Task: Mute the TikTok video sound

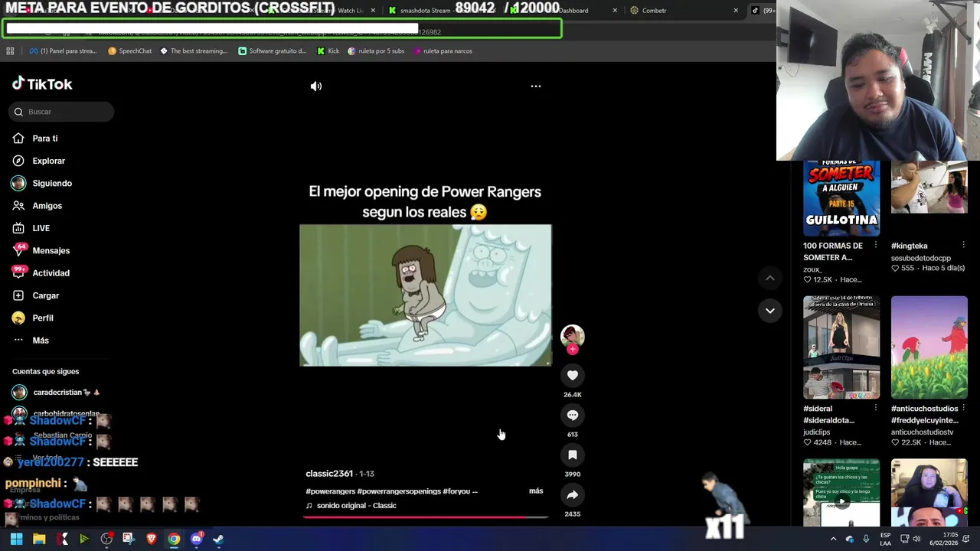Action: tap(316, 86)
